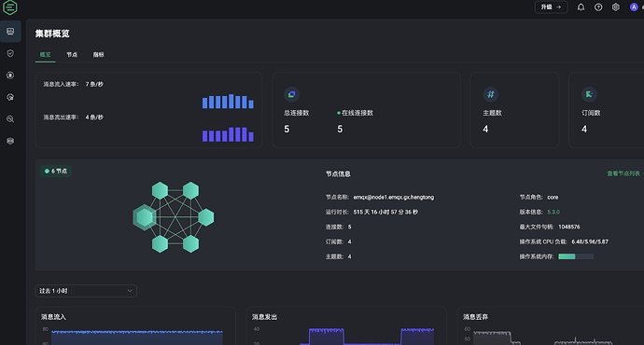
Task: Click the chevron arrow in time range selector
Action: pos(130,291)
